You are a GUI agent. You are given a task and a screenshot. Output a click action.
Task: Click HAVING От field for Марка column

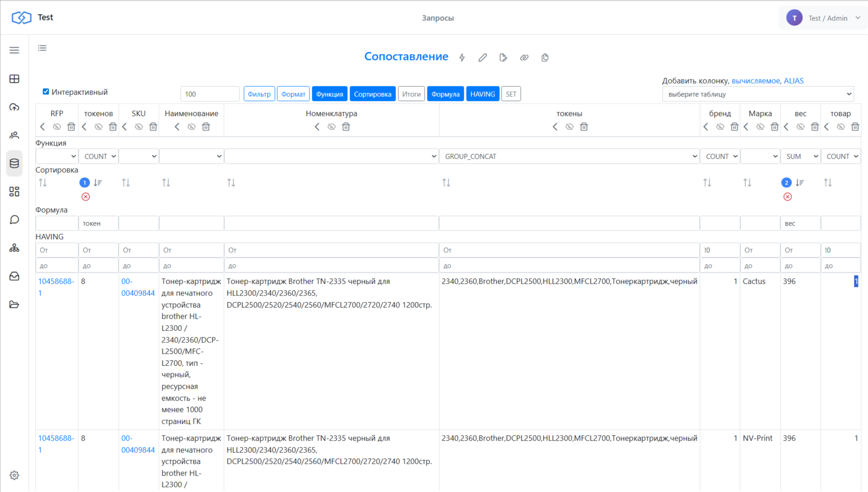tap(760, 250)
